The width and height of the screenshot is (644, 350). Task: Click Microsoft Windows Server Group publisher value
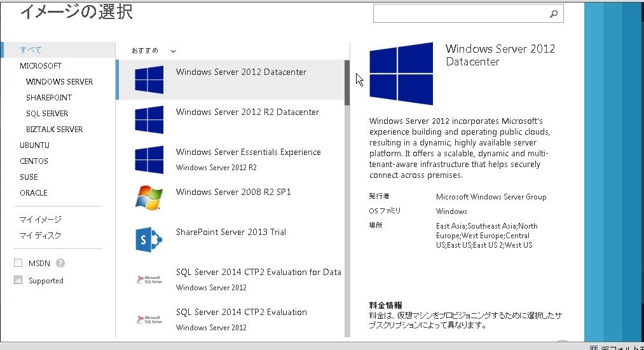[x=491, y=197]
